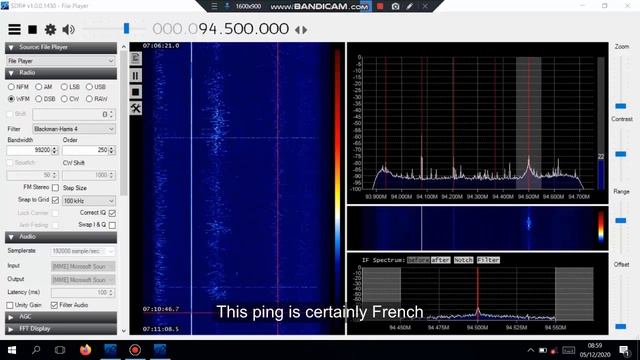Increase Bandwidth with its stepper arrows
The width and height of the screenshot is (640, 360).
[x=55, y=148]
